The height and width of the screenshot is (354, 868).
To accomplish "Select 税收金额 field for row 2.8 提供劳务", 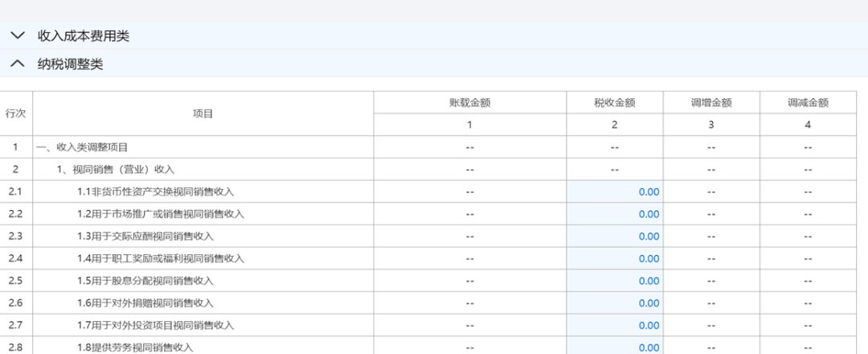I will tap(615, 347).
